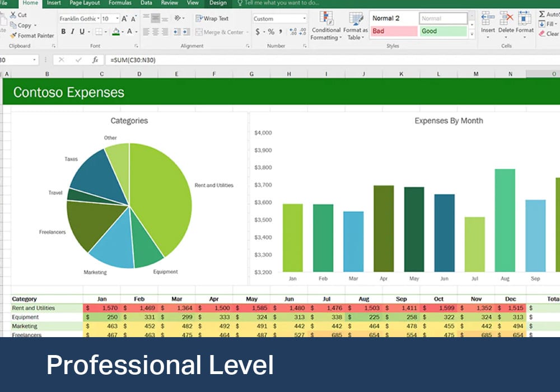Switch to the Data tab
This screenshot has width=560, height=392.
[x=146, y=3]
